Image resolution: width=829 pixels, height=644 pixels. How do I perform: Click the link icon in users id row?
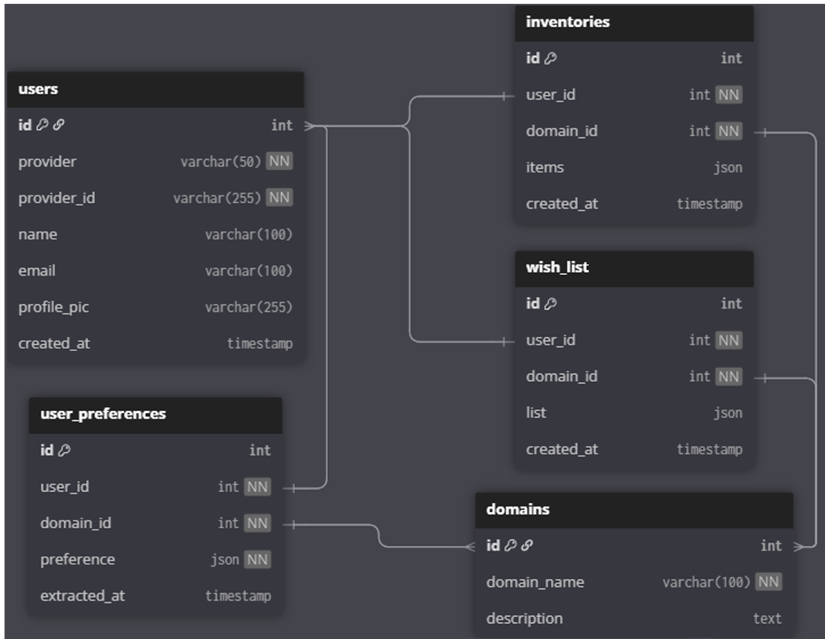(x=58, y=125)
